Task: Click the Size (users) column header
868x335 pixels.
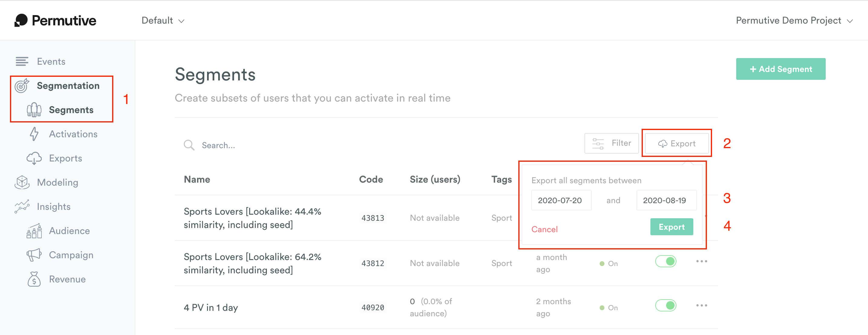Action: click(x=435, y=180)
